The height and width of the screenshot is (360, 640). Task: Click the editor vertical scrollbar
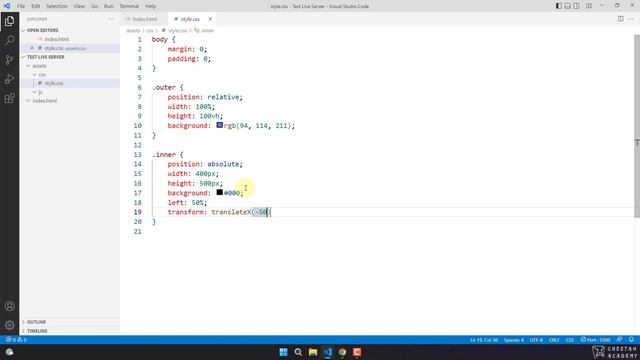(637, 126)
